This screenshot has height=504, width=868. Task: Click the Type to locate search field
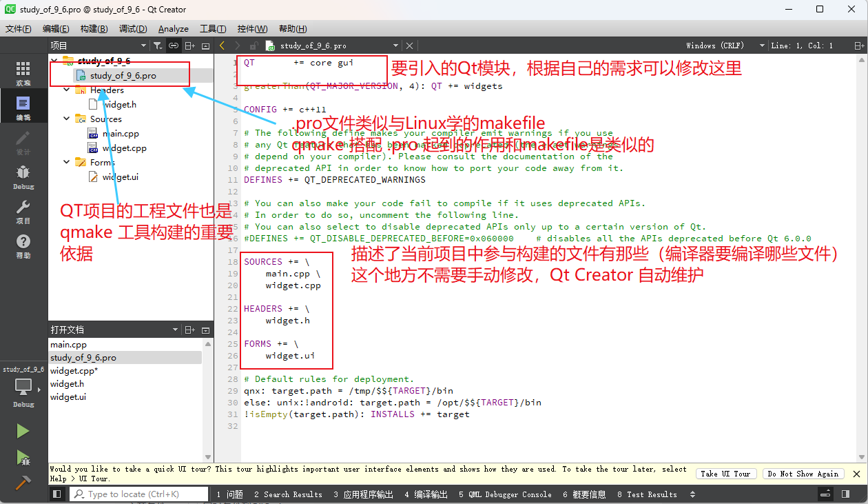tap(138, 494)
